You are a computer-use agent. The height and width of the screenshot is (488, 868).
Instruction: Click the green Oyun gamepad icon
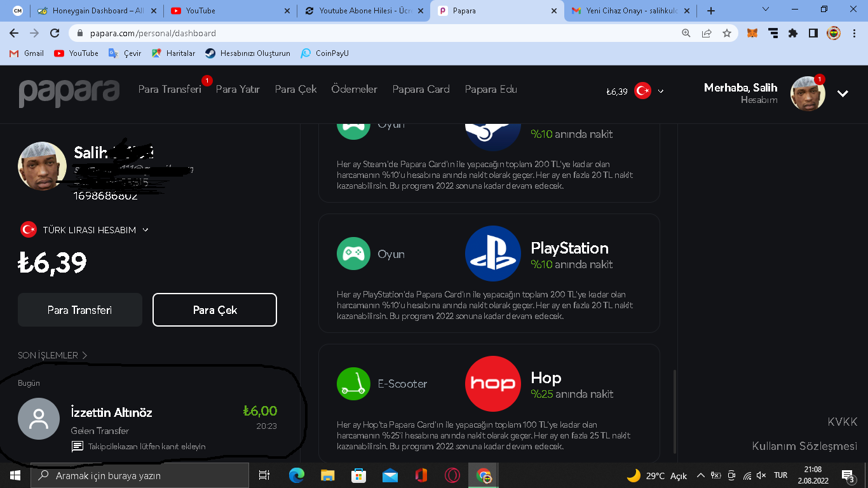click(x=353, y=254)
